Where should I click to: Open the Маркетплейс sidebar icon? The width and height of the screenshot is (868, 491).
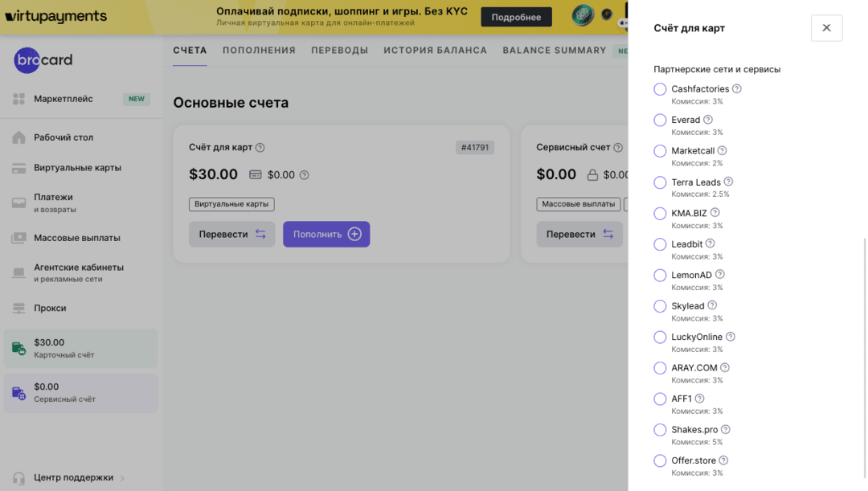click(x=18, y=99)
